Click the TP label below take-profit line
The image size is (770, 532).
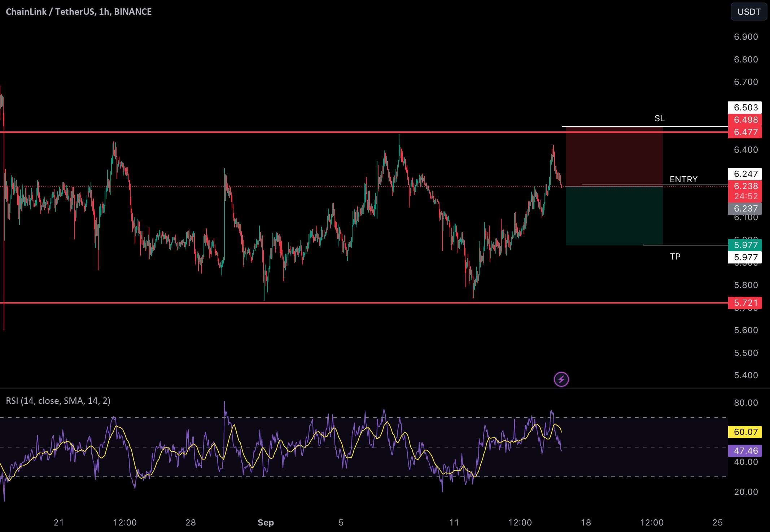tap(675, 257)
